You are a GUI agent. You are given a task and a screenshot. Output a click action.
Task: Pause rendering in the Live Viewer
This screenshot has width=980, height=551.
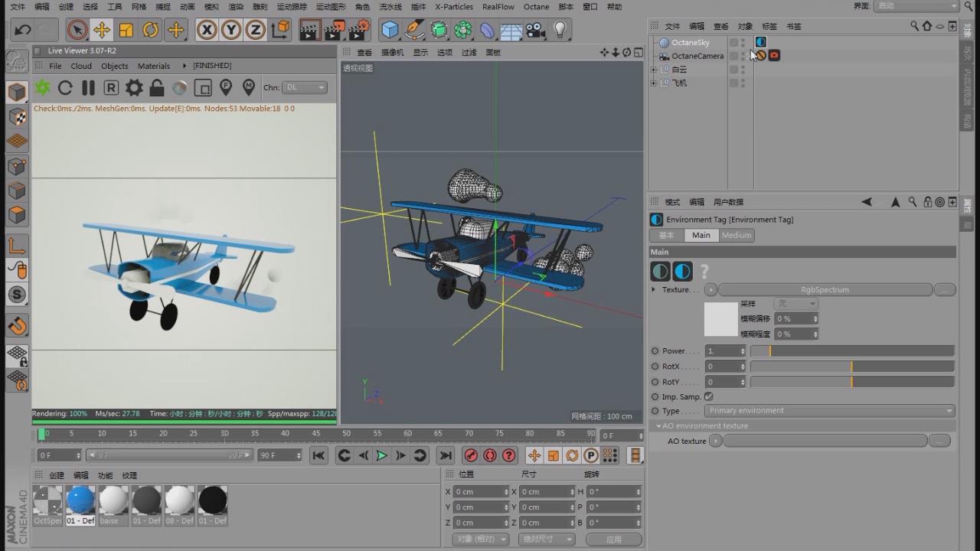pyautogui.click(x=88, y=88)
